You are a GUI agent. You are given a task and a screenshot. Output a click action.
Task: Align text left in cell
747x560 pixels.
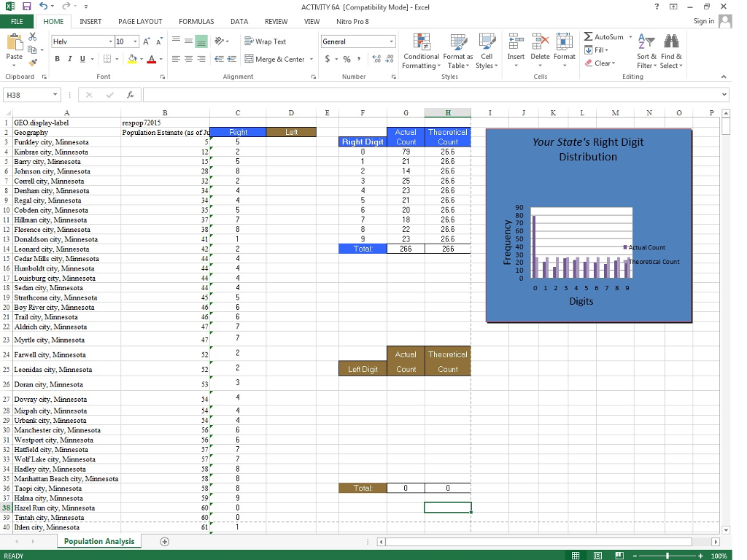pyautogui.click(x=176, y=59)
